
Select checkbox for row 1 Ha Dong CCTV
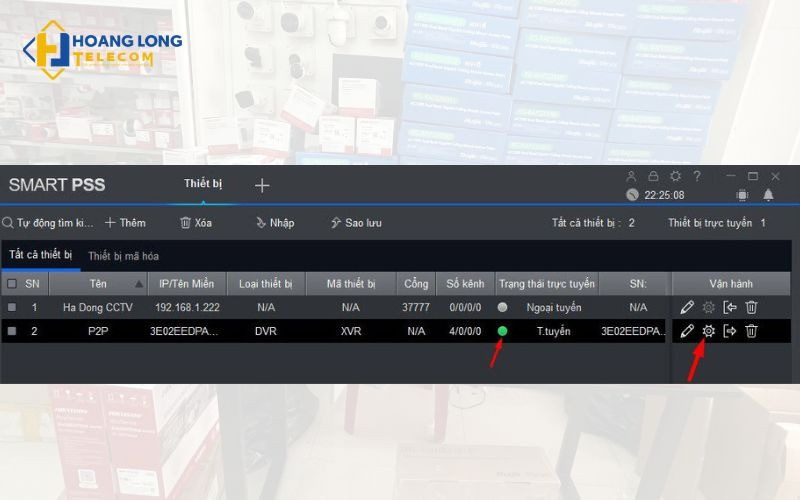tap(12, 307)
